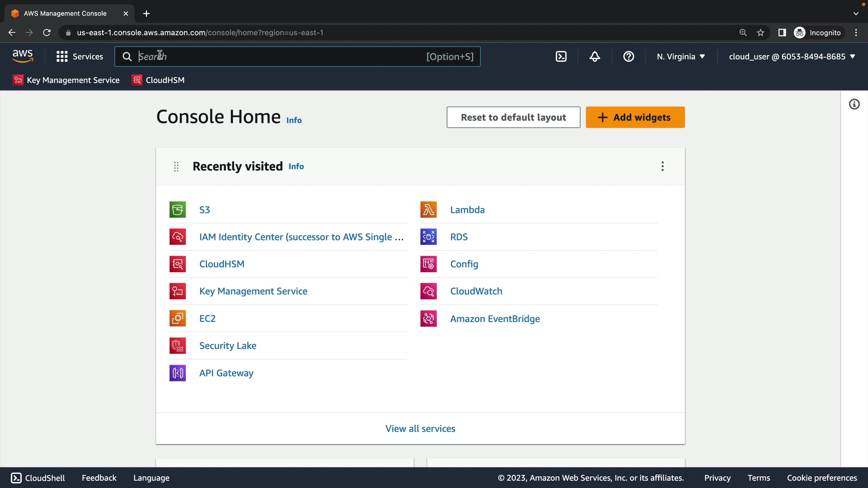Bookmark page with the star icon

760,33
